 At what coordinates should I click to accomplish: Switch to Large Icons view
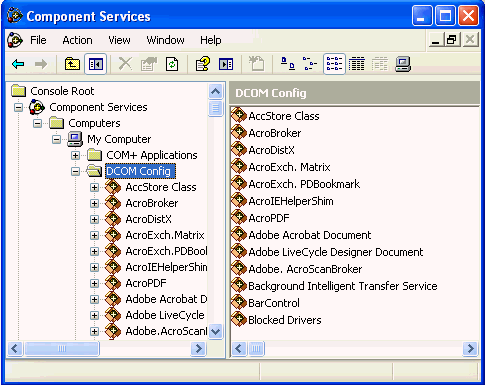[287, 63]
